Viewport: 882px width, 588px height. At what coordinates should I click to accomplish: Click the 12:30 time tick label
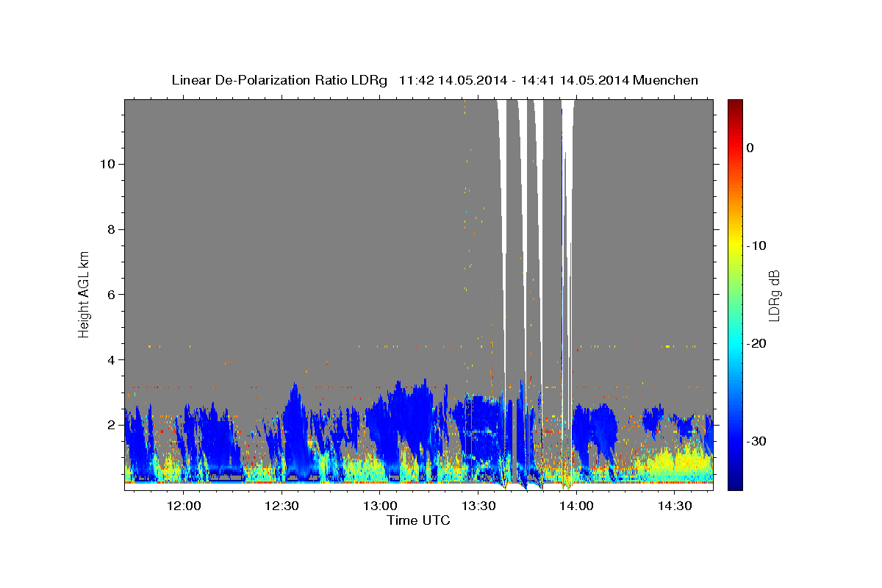click(x=282, y=506)
